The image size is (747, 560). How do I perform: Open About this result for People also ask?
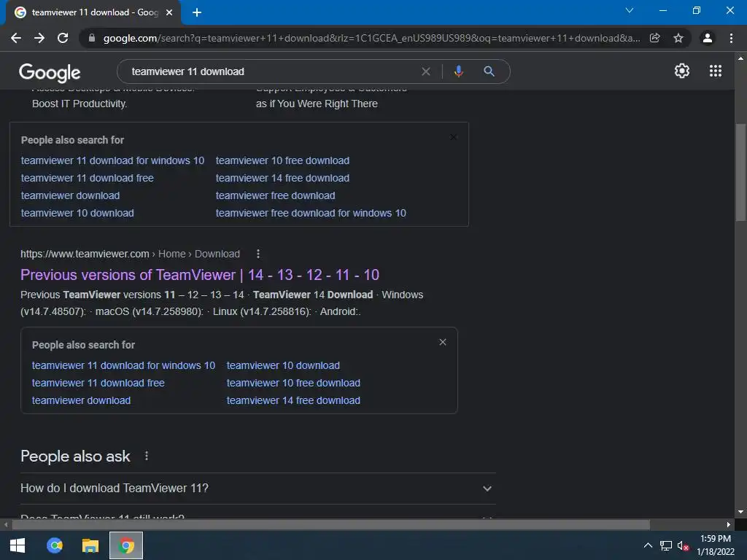point(147,456)
